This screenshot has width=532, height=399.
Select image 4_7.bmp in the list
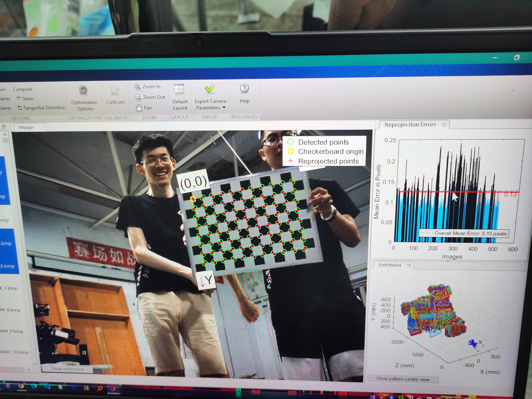tap(9, 288)
